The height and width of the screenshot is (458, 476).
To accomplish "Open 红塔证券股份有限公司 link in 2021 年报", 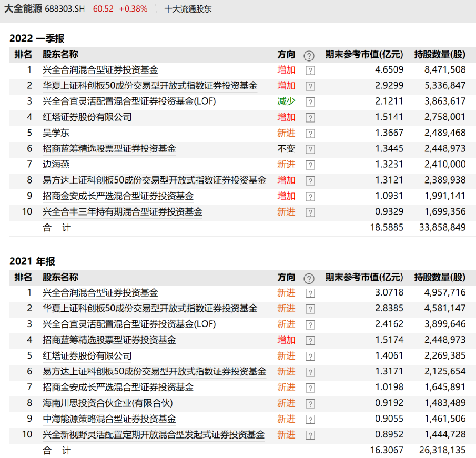I will (87, 355).
